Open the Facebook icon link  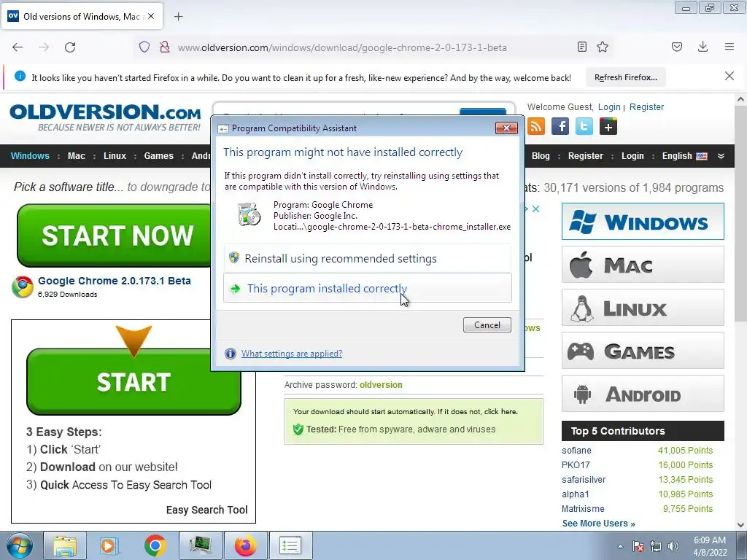tap(560, 127)
